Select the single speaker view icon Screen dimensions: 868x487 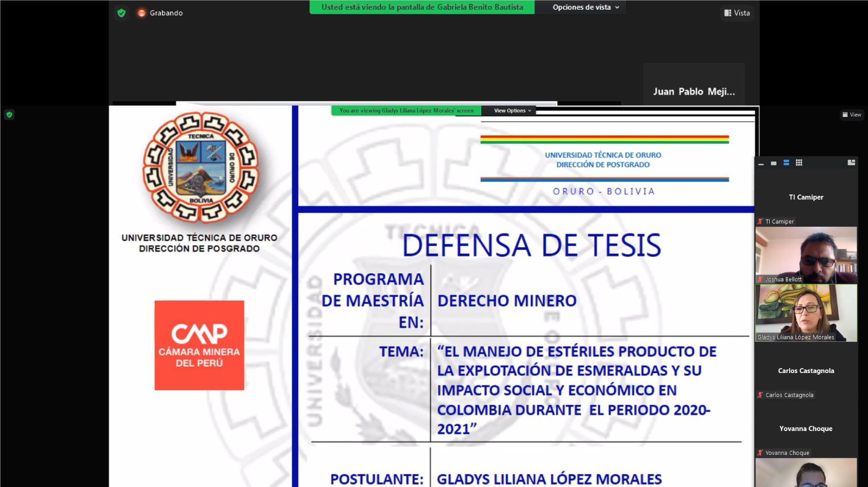tap(774, 163)
